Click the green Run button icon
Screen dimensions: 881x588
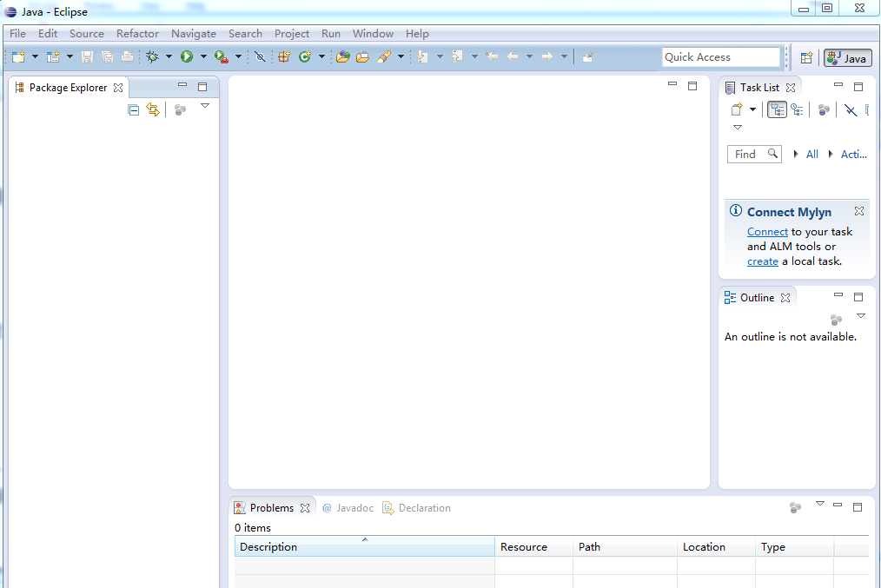187,56
